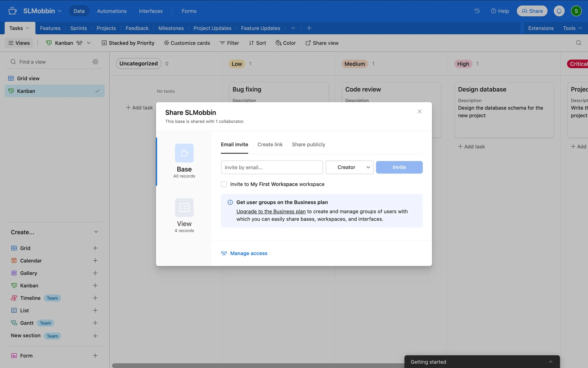Open the notifications bell icon
588x368 pixels.
(559, 11)
